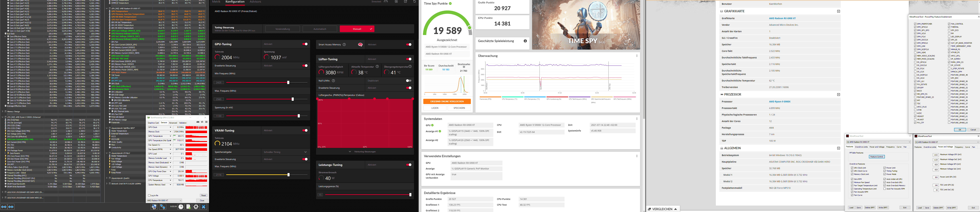Check the Log to file box in GPU-Z
The height and width of the screenshot is (212, 980).
pos(149,195)
